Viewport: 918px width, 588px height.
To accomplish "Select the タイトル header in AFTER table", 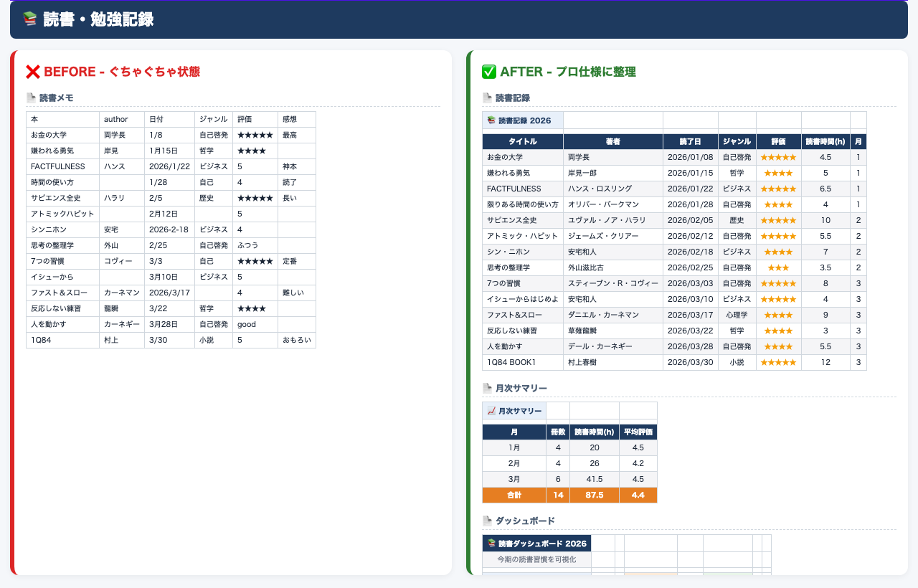I will coord(523,142).
